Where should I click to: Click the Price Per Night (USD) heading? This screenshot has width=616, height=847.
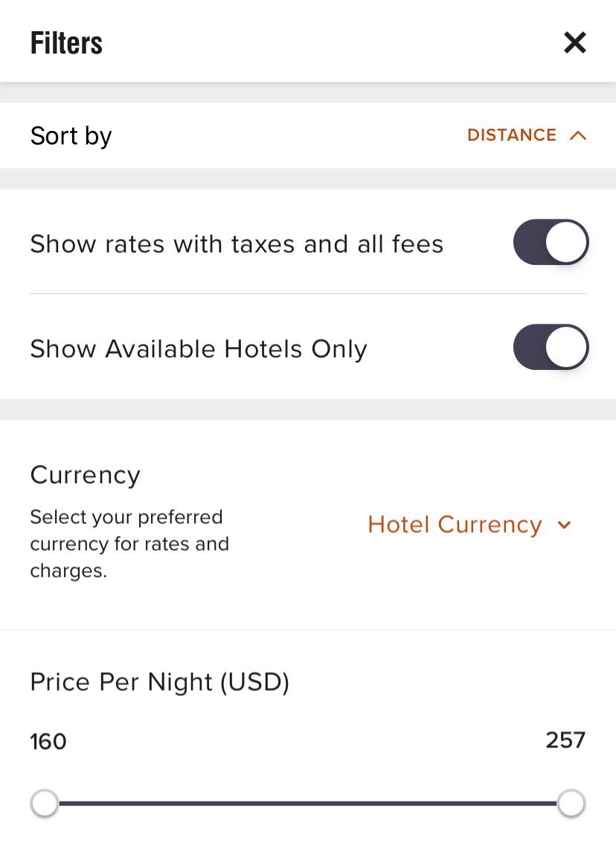pyautogui.click(x=159, y=682)
